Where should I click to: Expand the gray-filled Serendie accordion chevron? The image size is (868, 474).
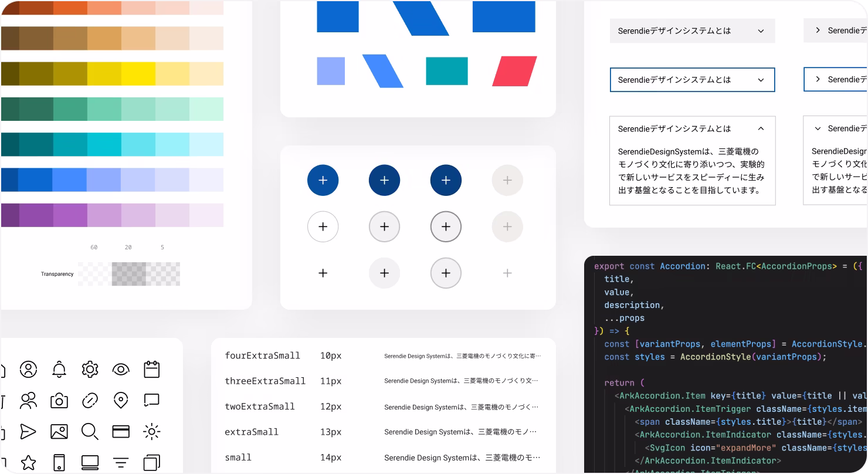pos(761,31)
